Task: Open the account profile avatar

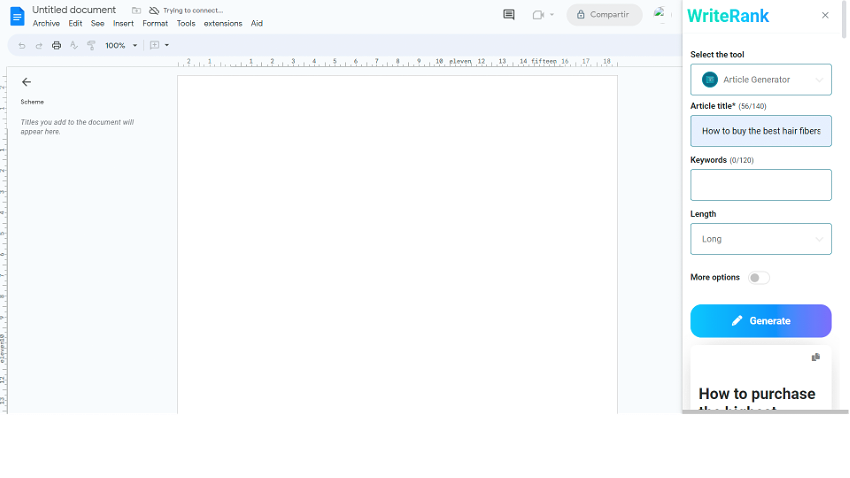Action: coord(660,15)
